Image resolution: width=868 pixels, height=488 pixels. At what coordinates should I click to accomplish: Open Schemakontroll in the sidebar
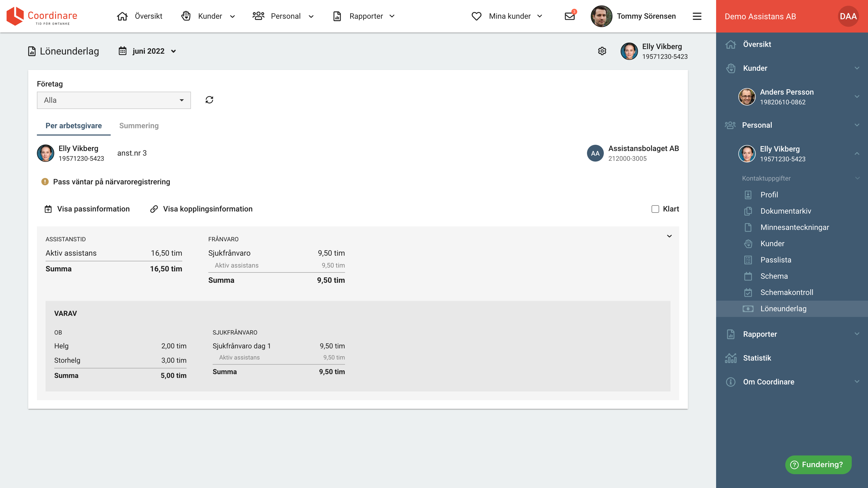tap(786, 292)
